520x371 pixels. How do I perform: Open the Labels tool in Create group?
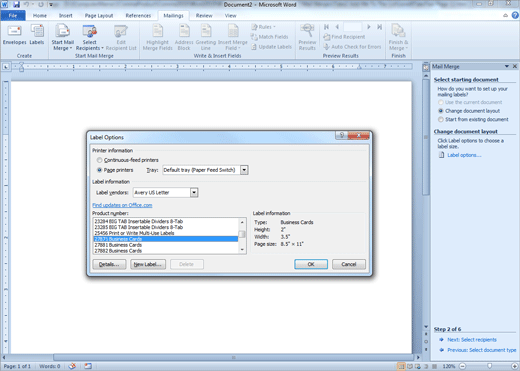[37, 35]
